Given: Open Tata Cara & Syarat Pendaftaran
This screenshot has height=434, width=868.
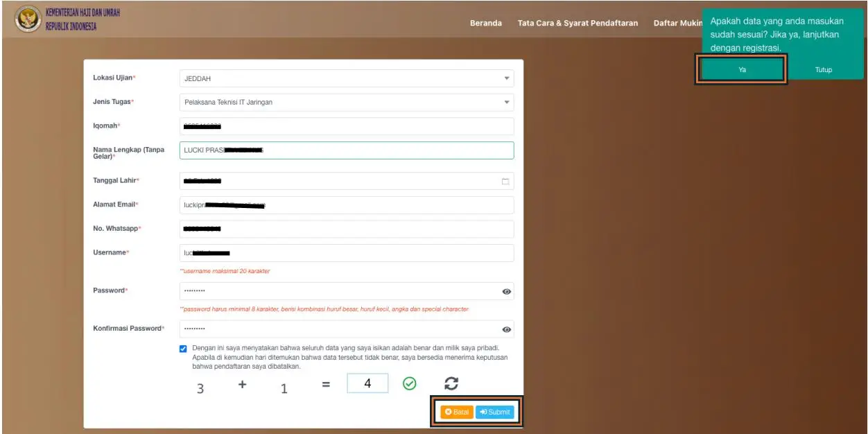Looking at the screenshot, I should tap(577, 23).
